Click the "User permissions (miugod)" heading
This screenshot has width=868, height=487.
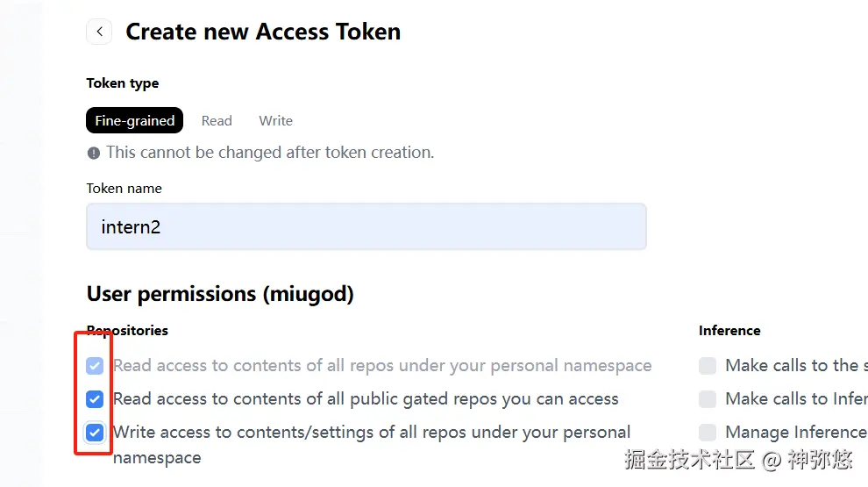pos(220,294)
